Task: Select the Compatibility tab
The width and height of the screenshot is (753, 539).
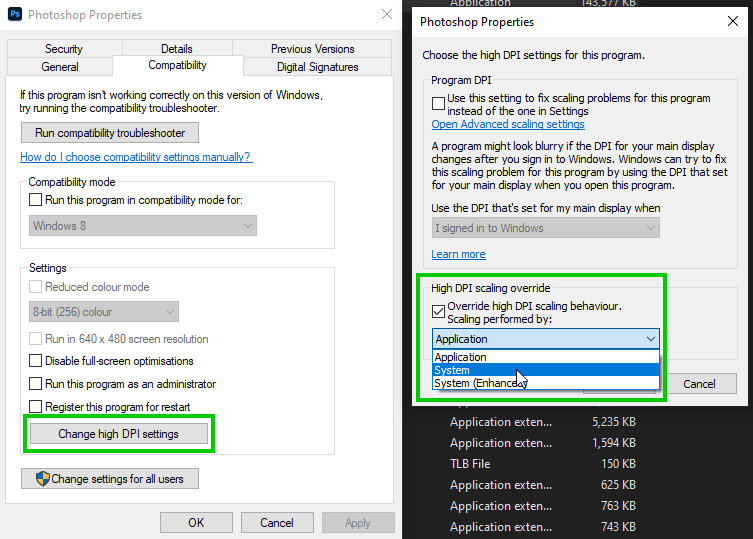Action: (x=177, y=65)
